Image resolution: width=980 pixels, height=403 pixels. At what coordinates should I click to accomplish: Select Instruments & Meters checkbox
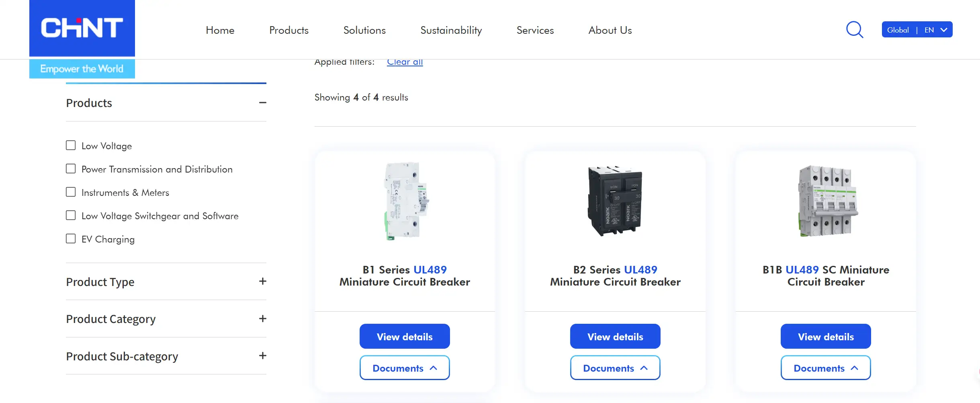click(x=71, y=192)
